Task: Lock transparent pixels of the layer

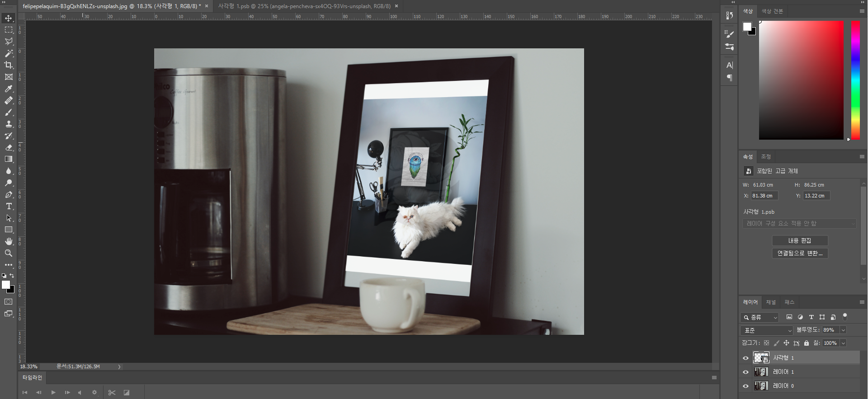Action: 766,343
